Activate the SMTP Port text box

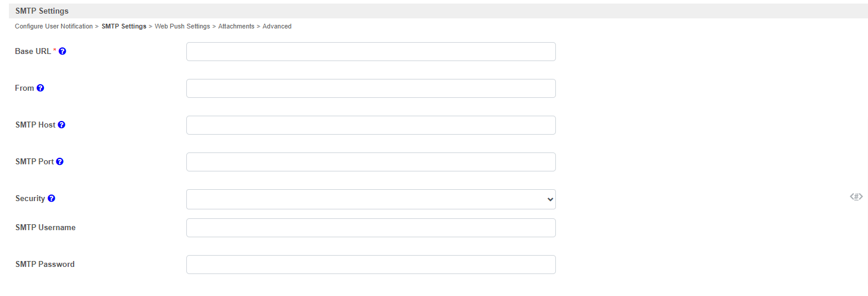click(x=371, y=162)
